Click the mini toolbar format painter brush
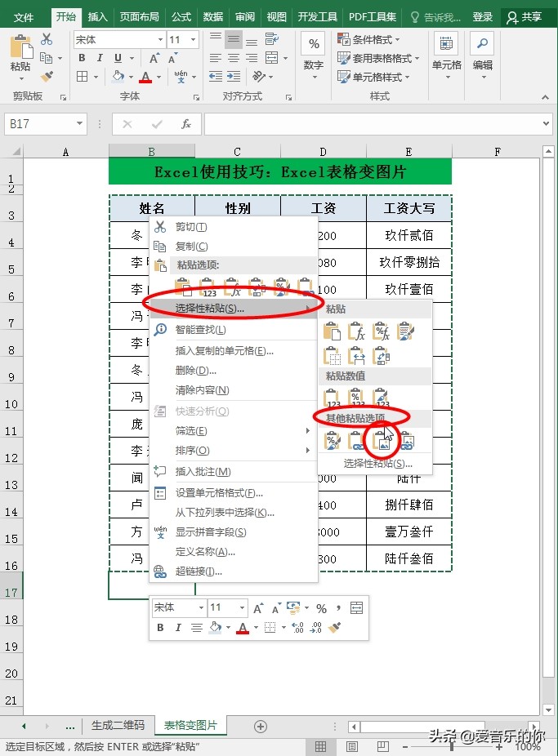Image resolution: width=558 pixels, height=756 pixels. (x=334, y=627)
